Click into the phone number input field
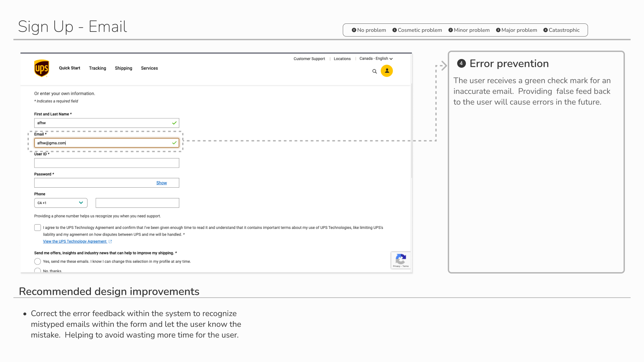The width and height of the screenshot is (644, 362). pyautogui.click(x=137, y=203)
